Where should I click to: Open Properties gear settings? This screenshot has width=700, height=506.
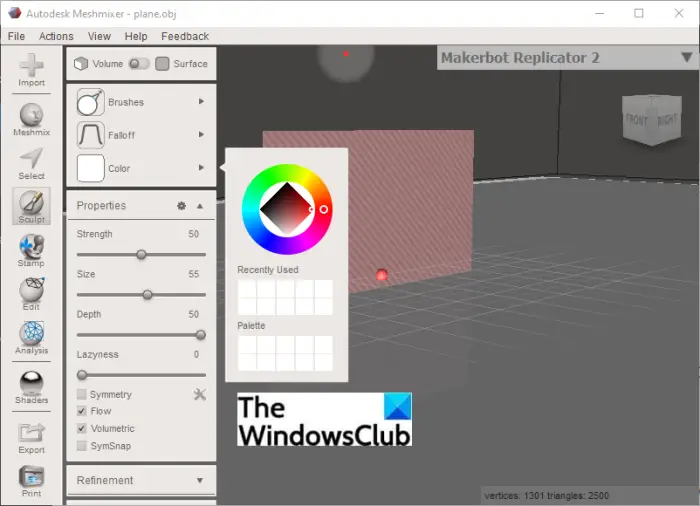[x=181, y=205]
